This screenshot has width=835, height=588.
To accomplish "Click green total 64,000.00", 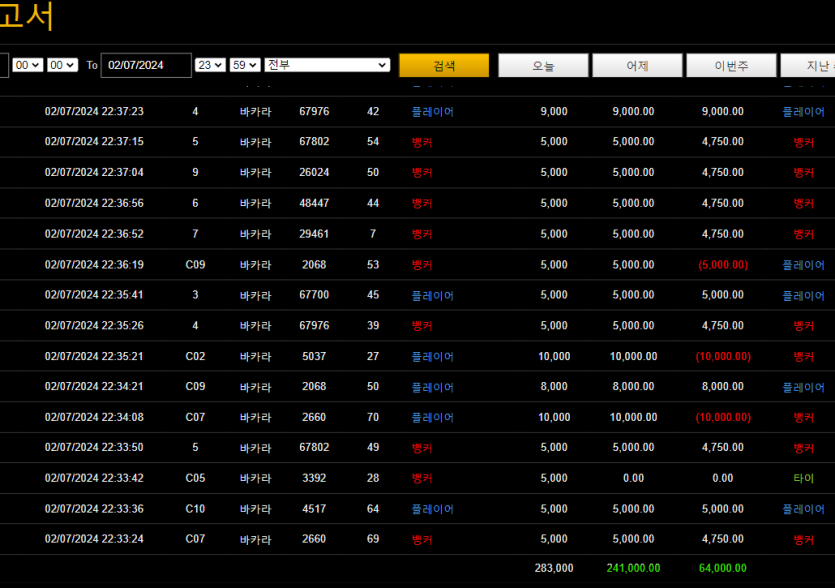I will 723,568.
